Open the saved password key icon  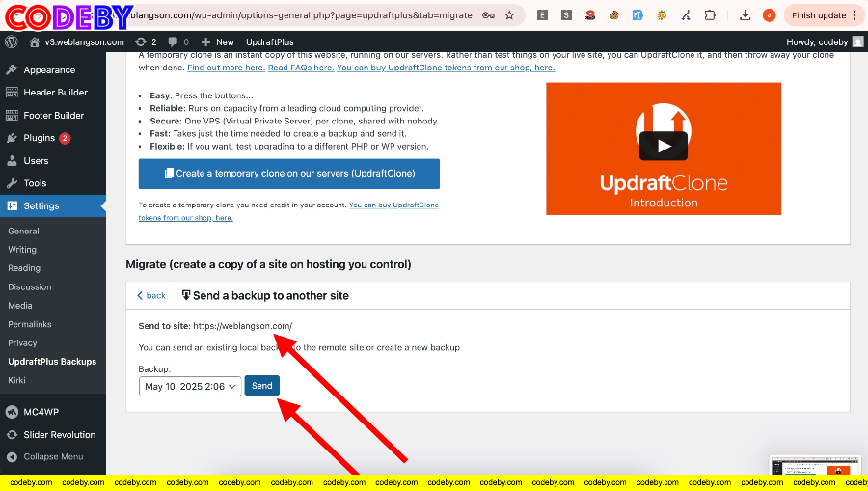coord(488,15)
